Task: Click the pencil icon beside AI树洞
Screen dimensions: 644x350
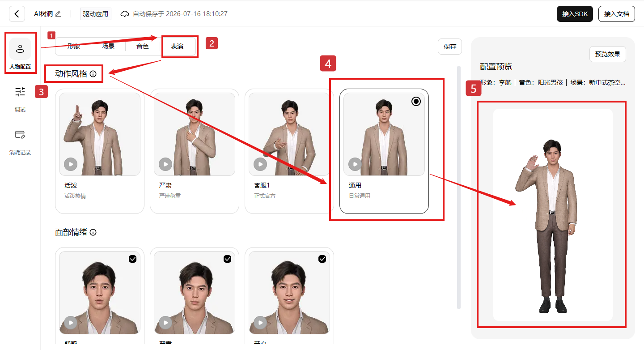Action: click(x=58, y=14)
